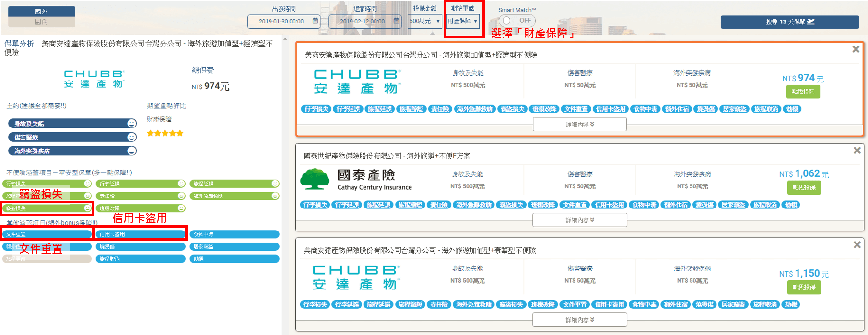Click 信用卡盜用 tag in first Chubb card
Image resolution: width=868 pixels, height=335 pixels.
pos(610,109)
